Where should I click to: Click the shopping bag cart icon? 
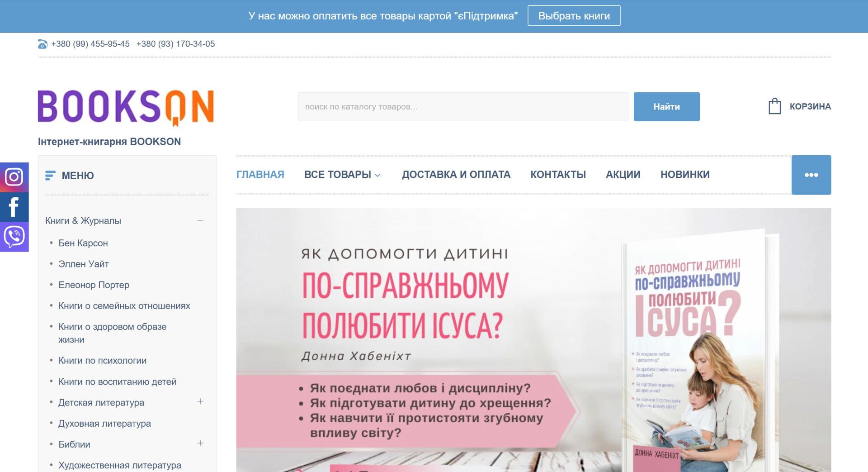point(774,106)
